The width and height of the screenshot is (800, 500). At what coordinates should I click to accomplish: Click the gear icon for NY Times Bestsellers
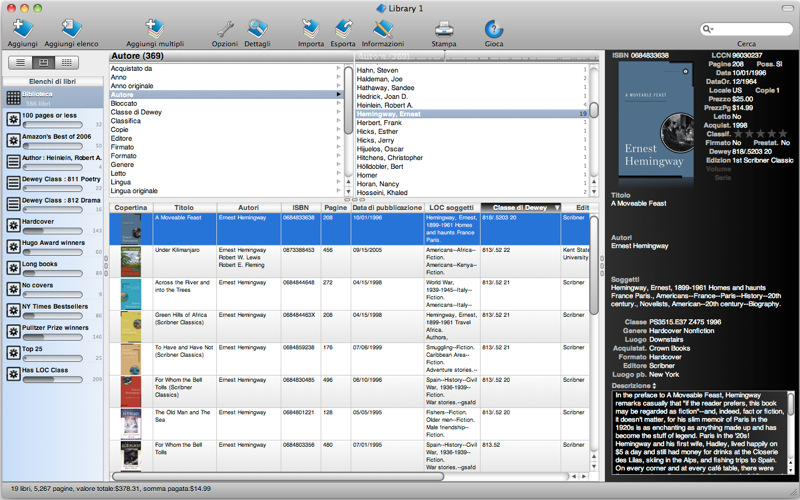click(13, 311)
